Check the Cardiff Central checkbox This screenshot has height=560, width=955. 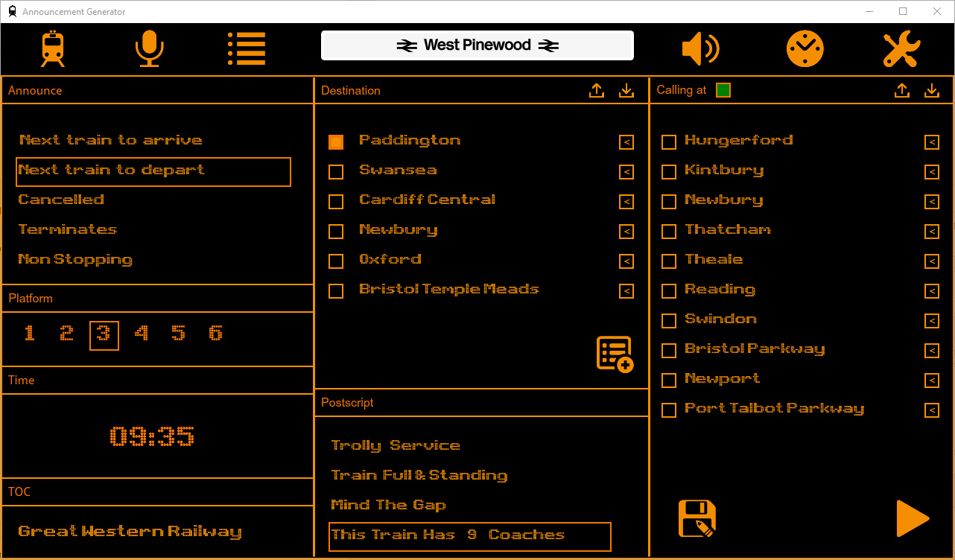click(x=336, y=202)
